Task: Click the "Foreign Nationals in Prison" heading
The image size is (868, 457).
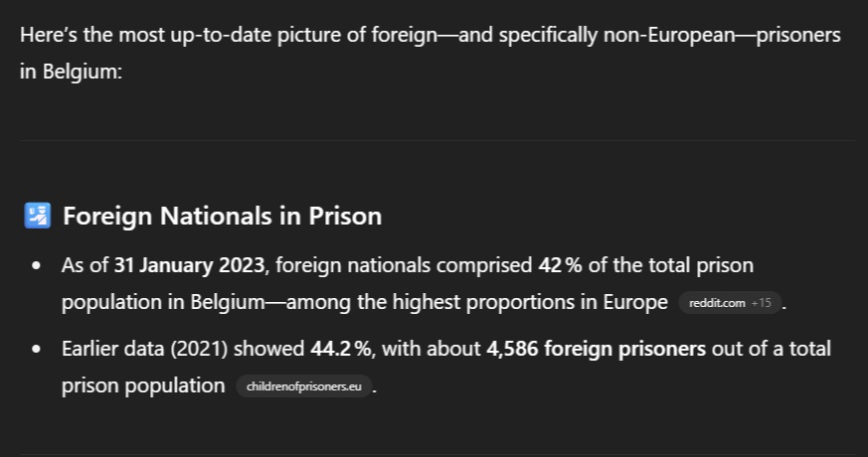Action: click(x=222, y=216)
